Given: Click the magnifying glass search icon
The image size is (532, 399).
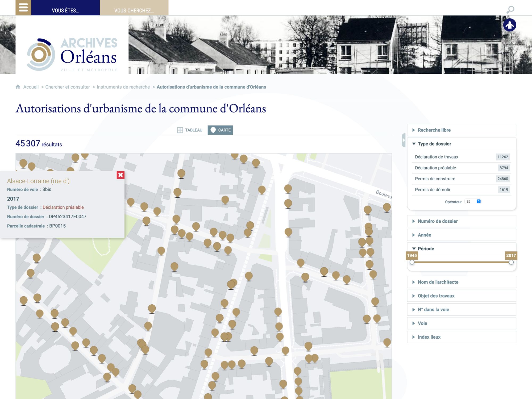Looking at the screenshot, I should point(510,10).
